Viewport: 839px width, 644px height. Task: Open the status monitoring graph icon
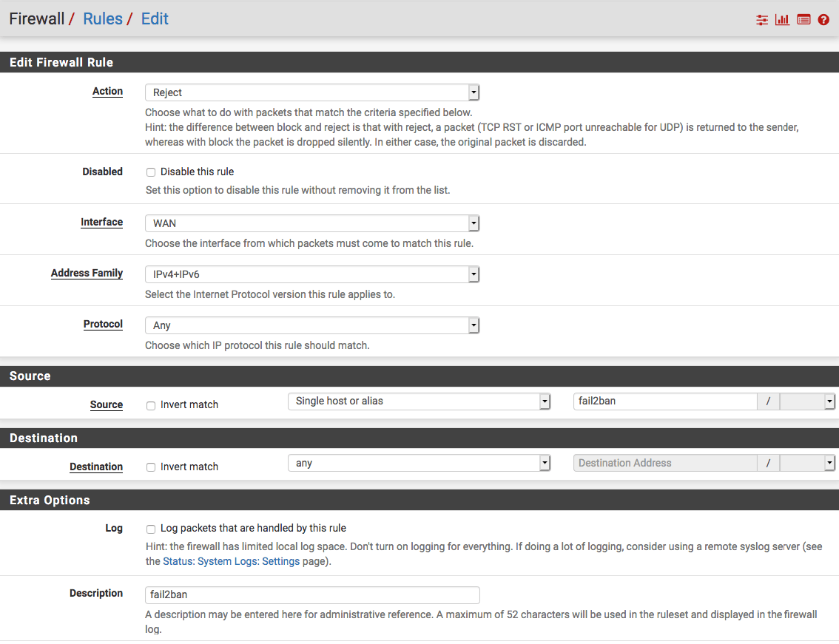coord(783,19)
